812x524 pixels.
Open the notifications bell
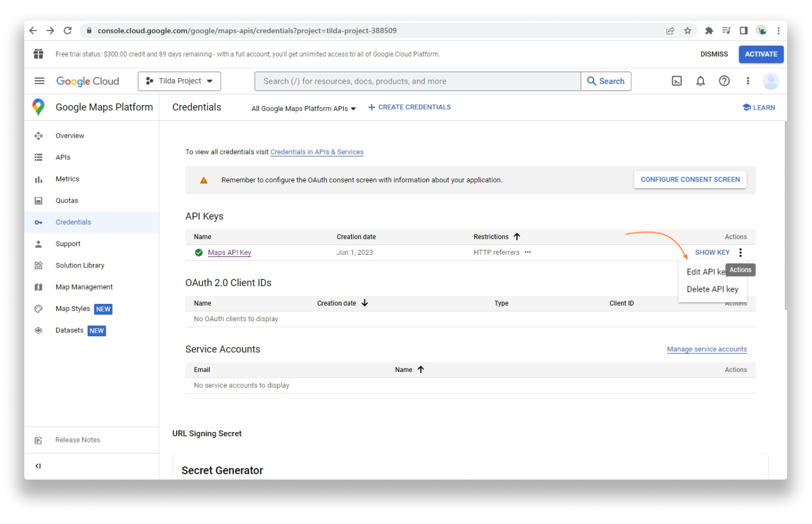[x=700, y=81]
